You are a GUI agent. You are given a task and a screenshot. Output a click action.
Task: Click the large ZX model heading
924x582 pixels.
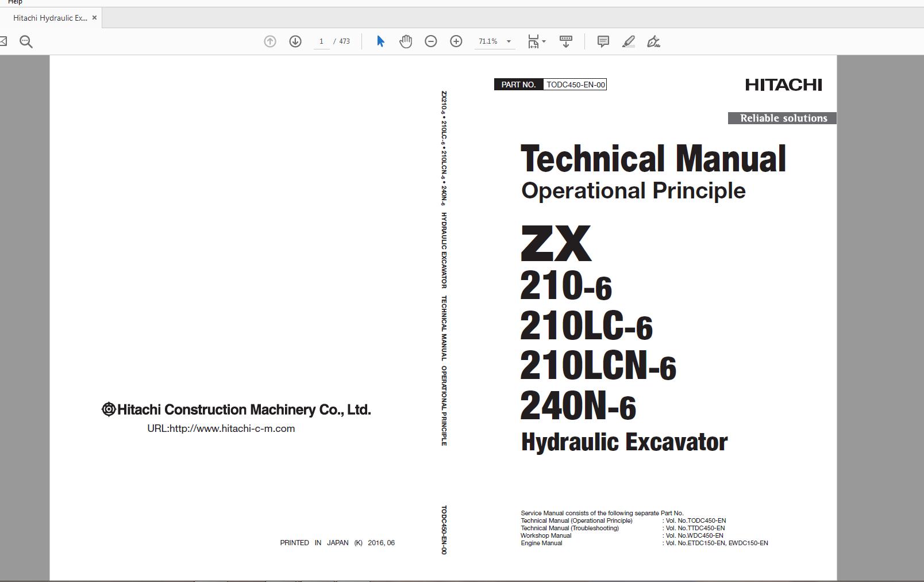[556, 243]
